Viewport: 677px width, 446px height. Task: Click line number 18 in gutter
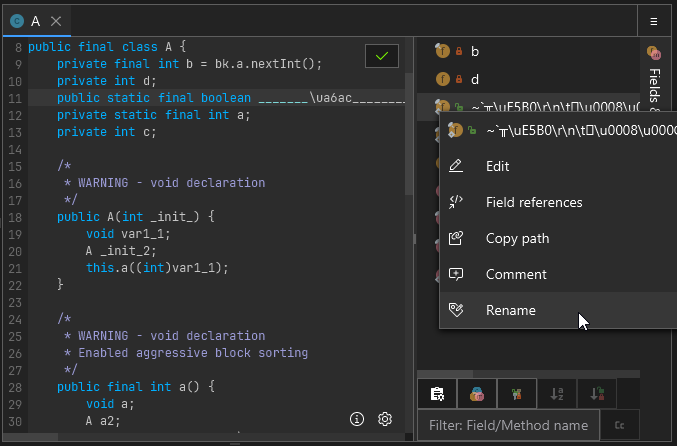[15, 217]
